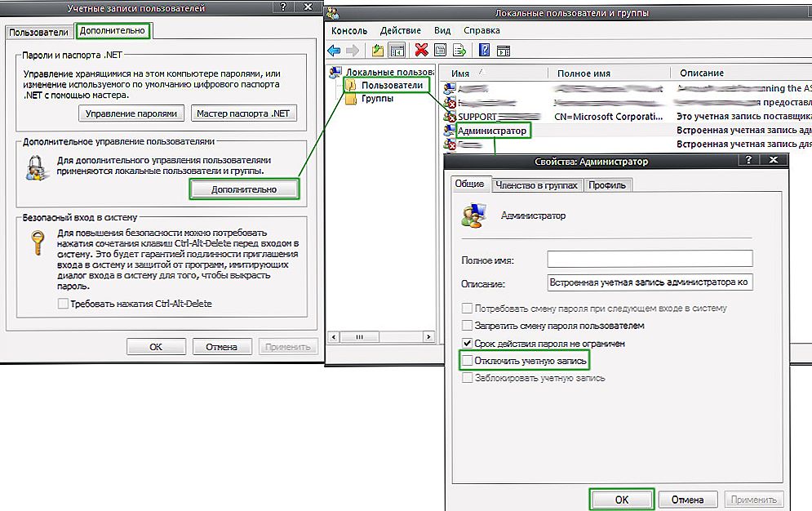
Task: Click the Пользователи folder icon in tree
Action: (351, 85)
